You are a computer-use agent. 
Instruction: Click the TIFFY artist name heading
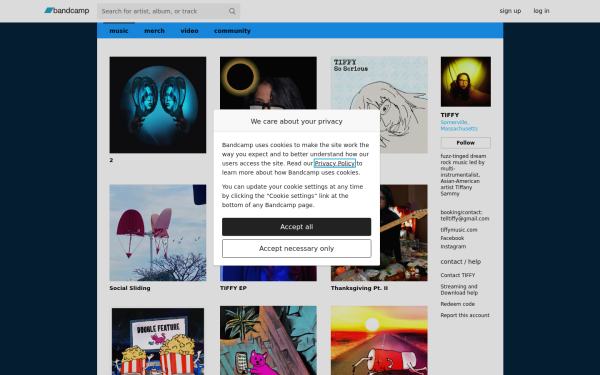pos(450,115)
